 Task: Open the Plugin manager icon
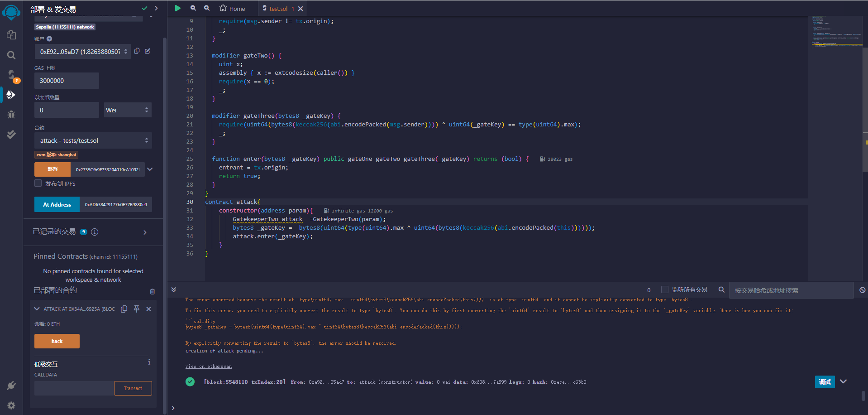11,386
